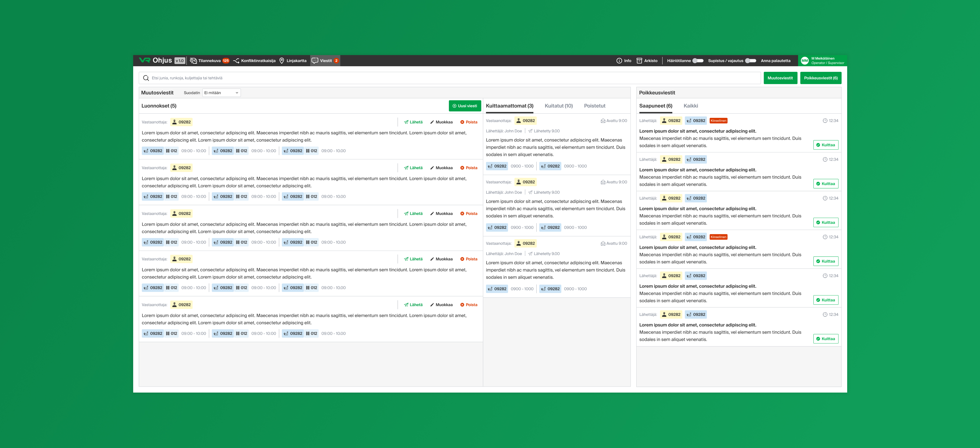This screenshot has width=980, height=448.
Task: Focus the Etsi junia search field
Action: pyautogui.click(x=450, y=78)
